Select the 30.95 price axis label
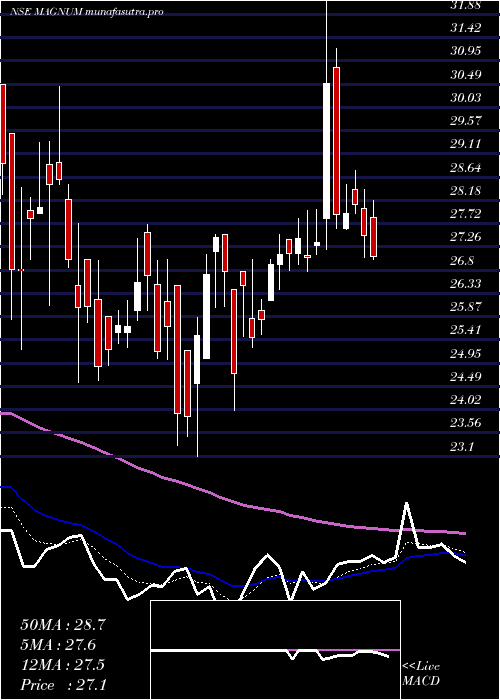Screen dimensions: 500x700 coord(466,51)
